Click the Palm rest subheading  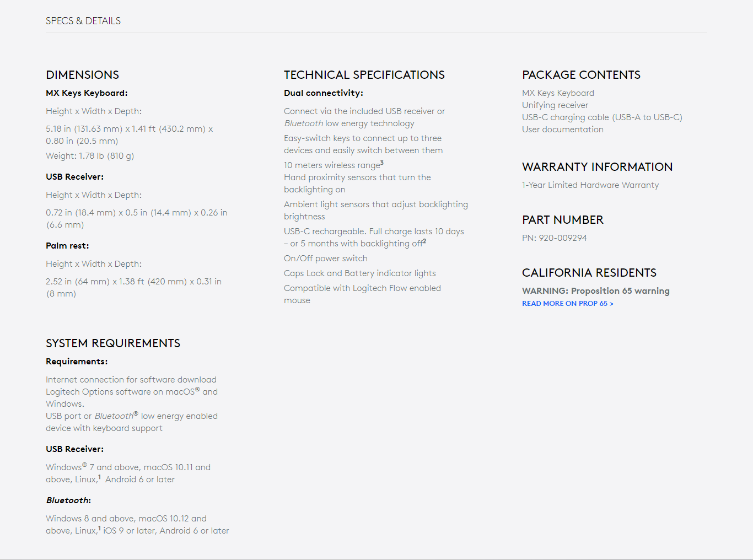[67, 246]
